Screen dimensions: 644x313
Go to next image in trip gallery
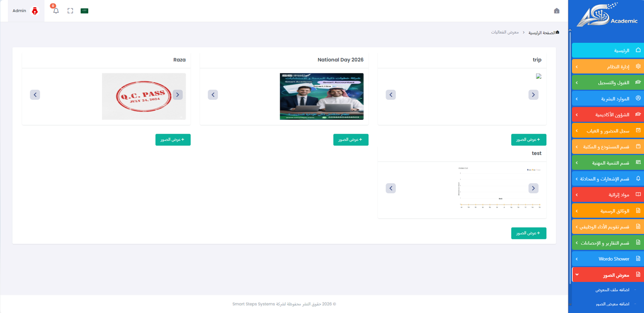pyautogui.click(x=533, y=95)
